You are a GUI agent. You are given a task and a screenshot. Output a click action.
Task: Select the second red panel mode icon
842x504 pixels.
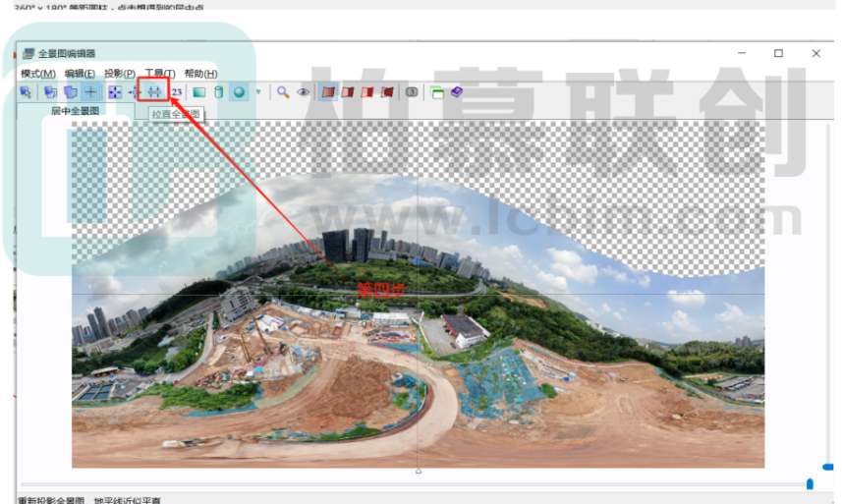(x=348, y=92)
